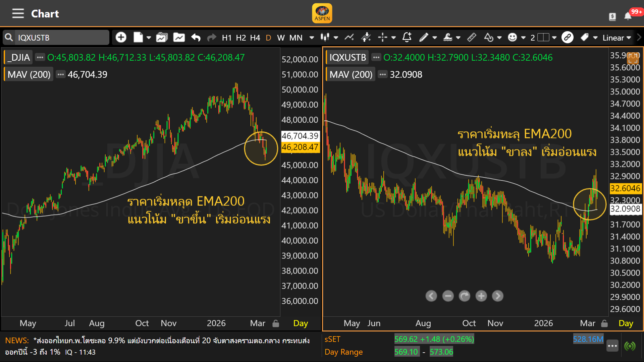Toggle the chart link sync button

(568, 38)
